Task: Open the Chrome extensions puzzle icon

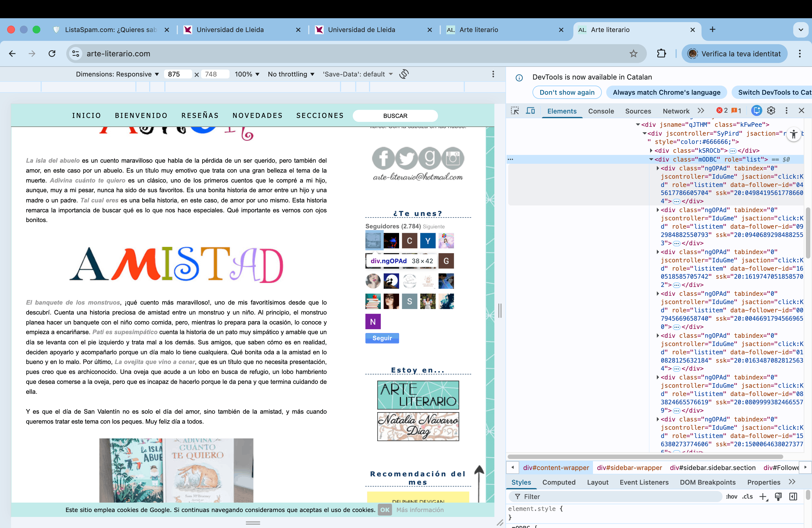Action: [x=661, y=54]
